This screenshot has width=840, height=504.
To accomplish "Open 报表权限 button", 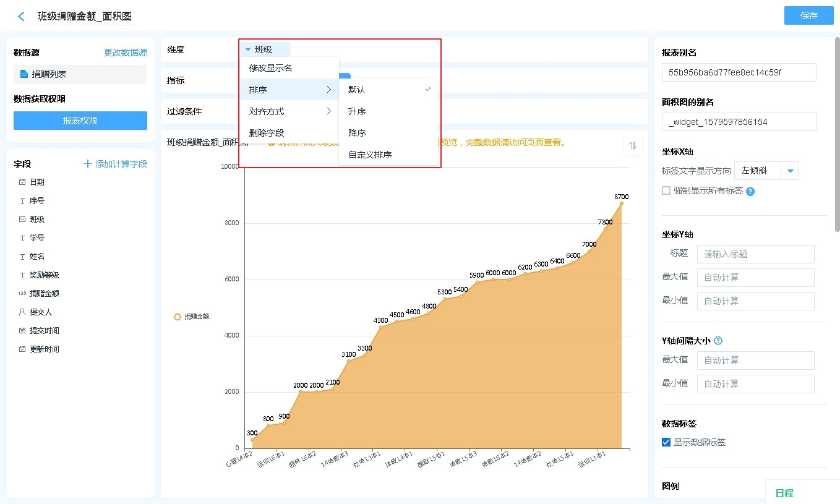I will point(80,121).
